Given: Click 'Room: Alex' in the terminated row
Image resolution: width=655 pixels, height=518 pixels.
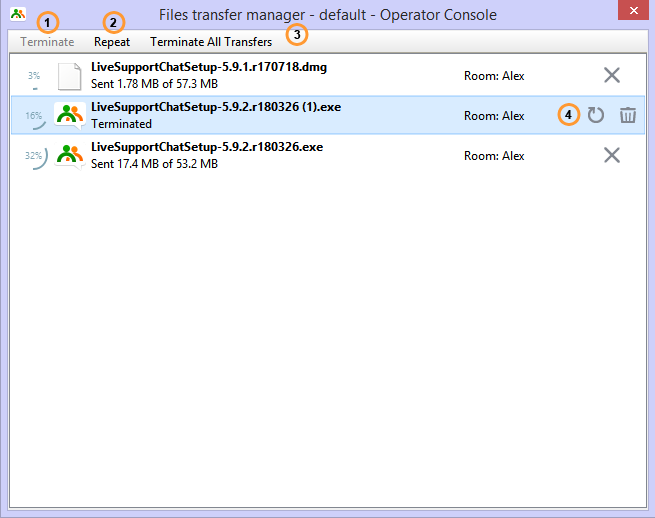Looking at the screenshot, I should pos(494,116).
